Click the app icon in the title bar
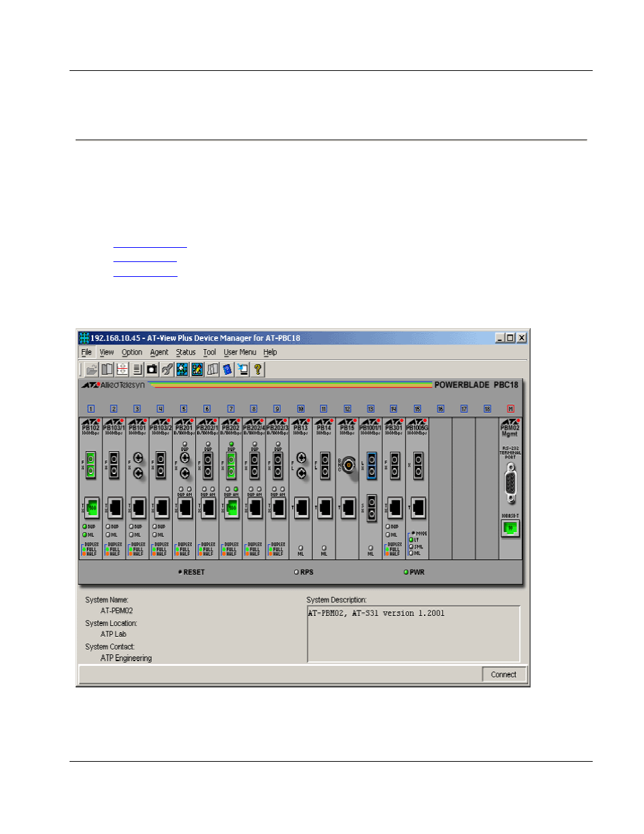Image resolution: width=644 pixels, height=834 pixels. [x=84, y=338]
